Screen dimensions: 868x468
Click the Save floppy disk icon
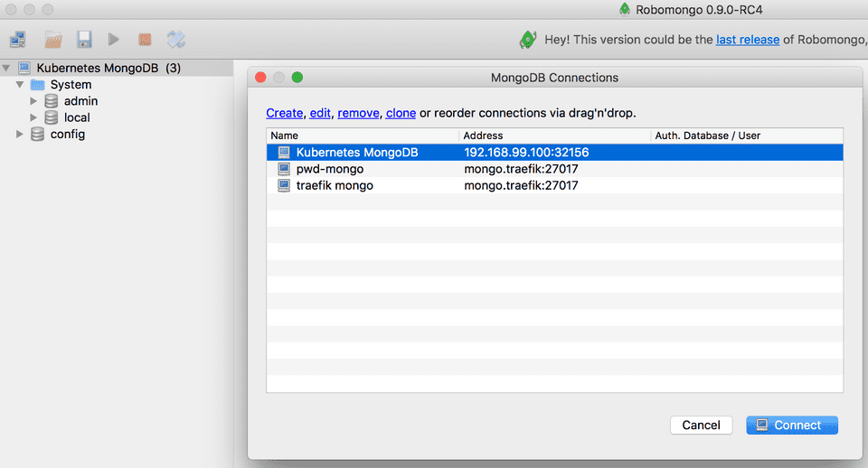point(84,39)
